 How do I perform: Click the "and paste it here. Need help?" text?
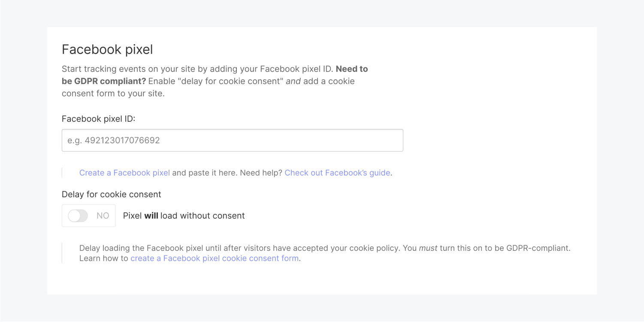click(x=227, y=173)
